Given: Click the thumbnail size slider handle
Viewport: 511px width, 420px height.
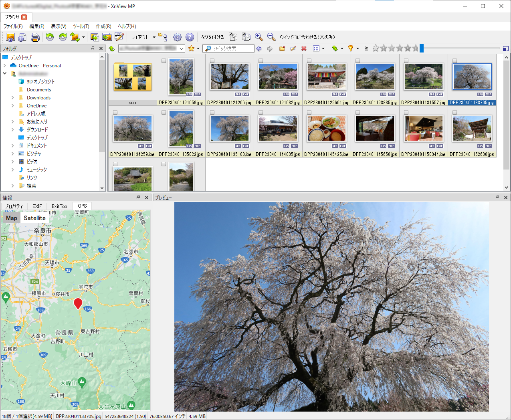Looking at the screenshot, I should click(422, 48).
